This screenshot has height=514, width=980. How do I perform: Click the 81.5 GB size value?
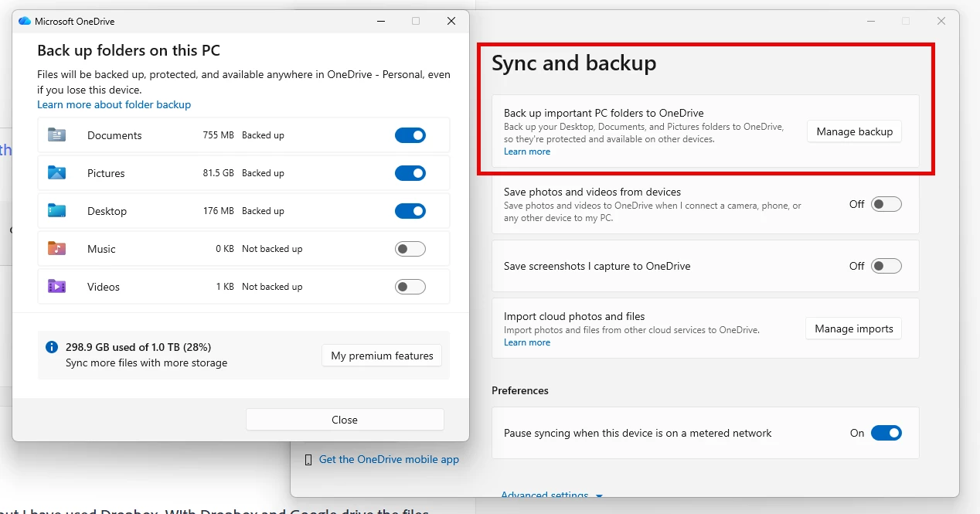coord(218,173)
